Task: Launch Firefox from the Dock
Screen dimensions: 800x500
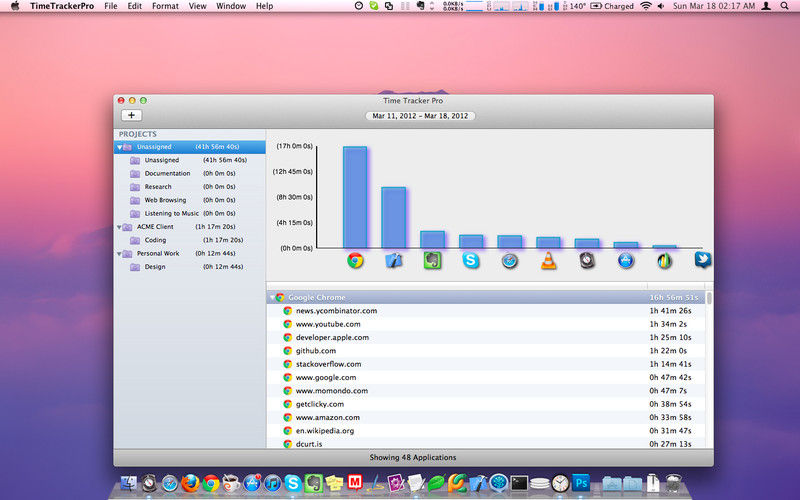Action: click(x=190, y=483)
